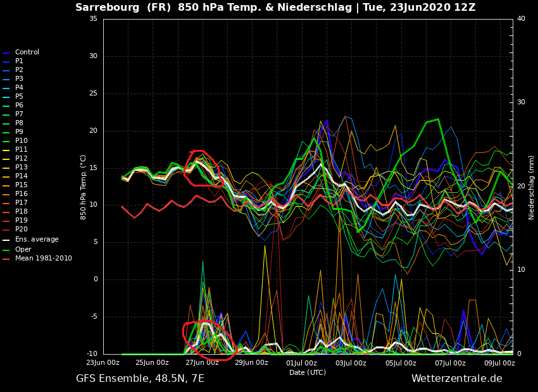Click the Date (UTC) axis label
This screenshot has height=392, width=538.
click(x=308, y=372)
